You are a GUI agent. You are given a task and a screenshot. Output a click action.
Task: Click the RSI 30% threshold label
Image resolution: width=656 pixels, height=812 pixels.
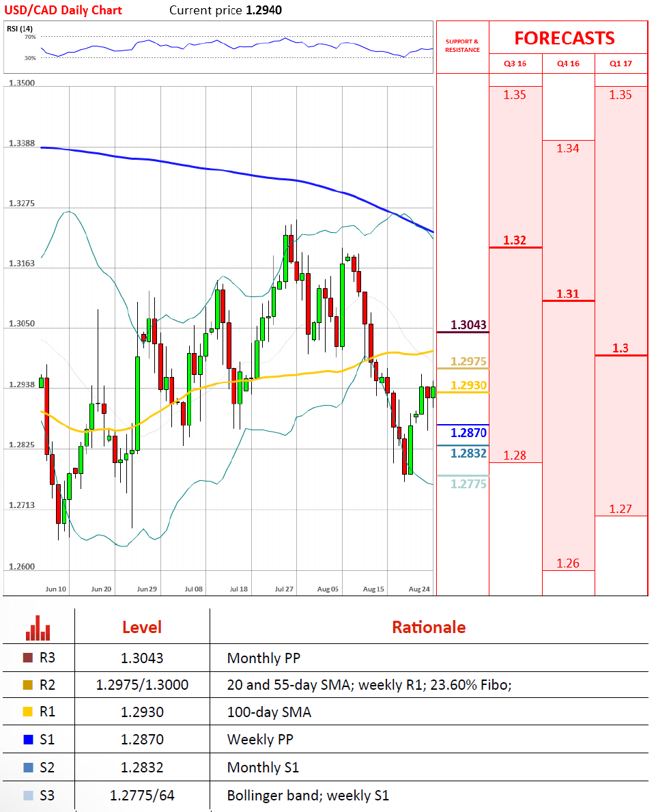[30, 58]
